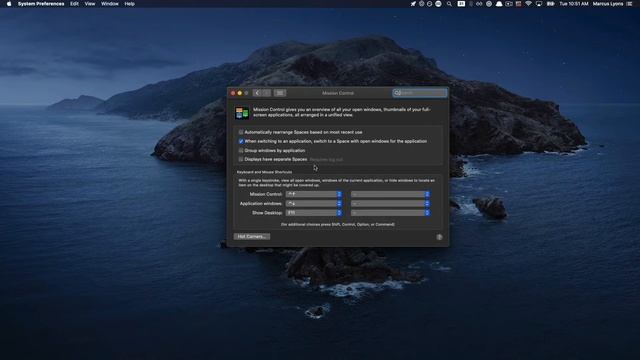Open Show Desktop mouse shortcut dropdown
Viewport: 640px width, 360px height.
pyautogui.click(x=390, y=213)
